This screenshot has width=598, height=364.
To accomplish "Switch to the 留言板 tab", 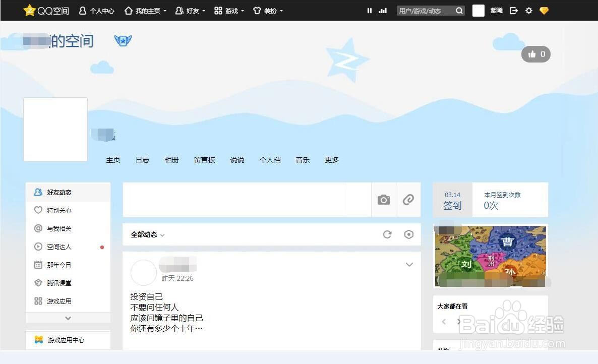I will pyautogui.click(x=204, y=160).
